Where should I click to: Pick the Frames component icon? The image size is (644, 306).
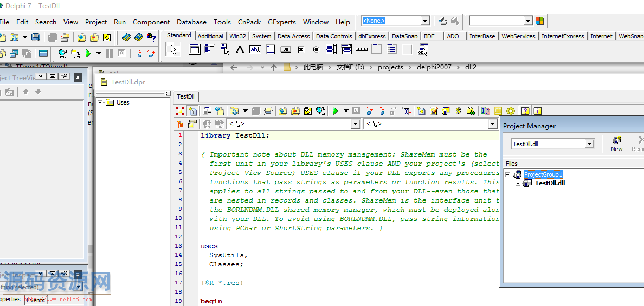(194, 50)
